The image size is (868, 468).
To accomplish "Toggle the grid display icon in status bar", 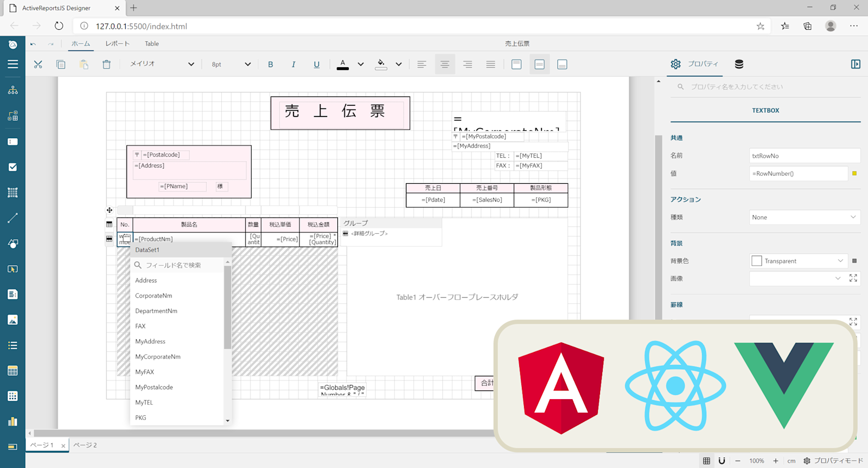I will click(706, 461).
